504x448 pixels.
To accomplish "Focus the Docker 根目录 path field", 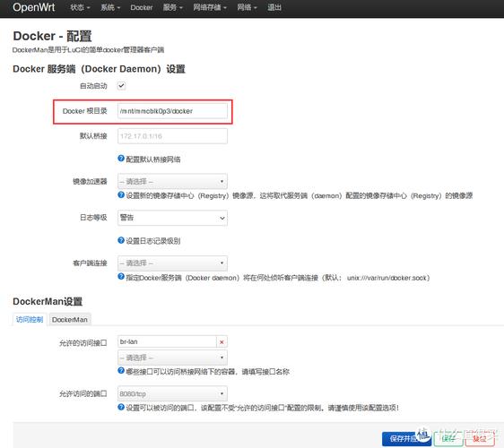I will click(x=172, y=111).
